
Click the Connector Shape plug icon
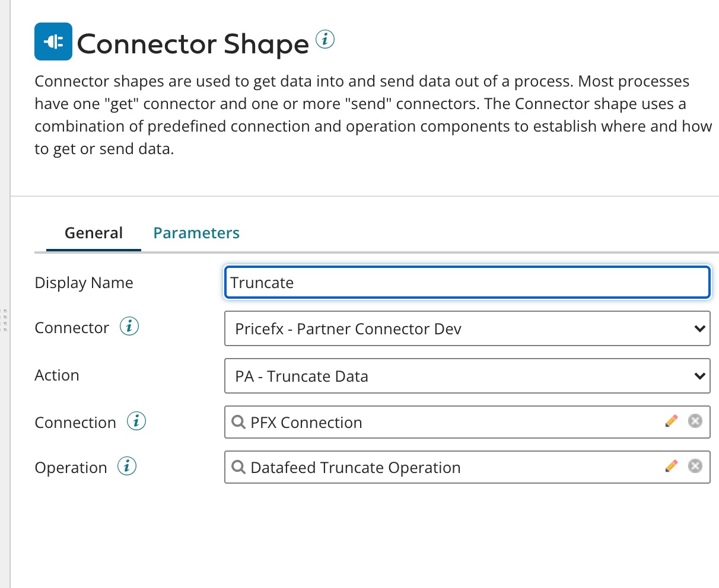(53, 41)
